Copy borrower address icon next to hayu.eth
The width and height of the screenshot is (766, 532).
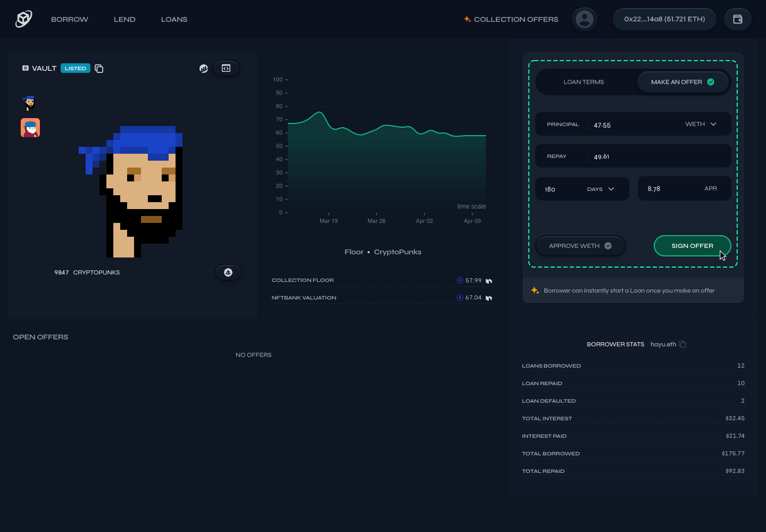[x=682, y=344]
